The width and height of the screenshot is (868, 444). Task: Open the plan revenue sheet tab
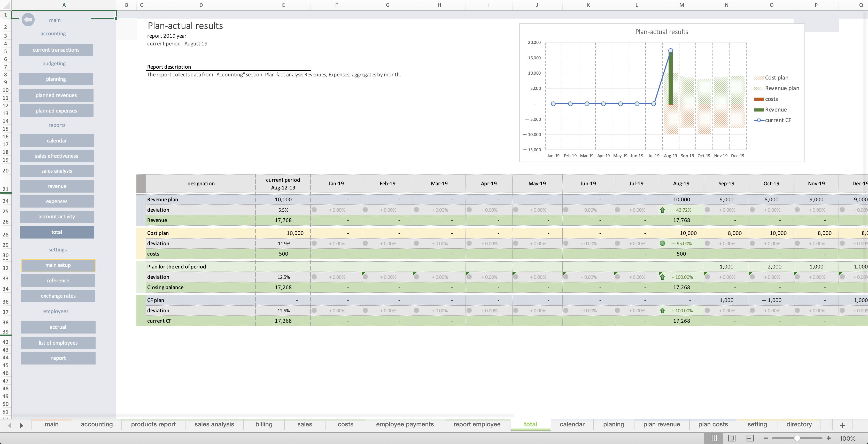(662, 424)
